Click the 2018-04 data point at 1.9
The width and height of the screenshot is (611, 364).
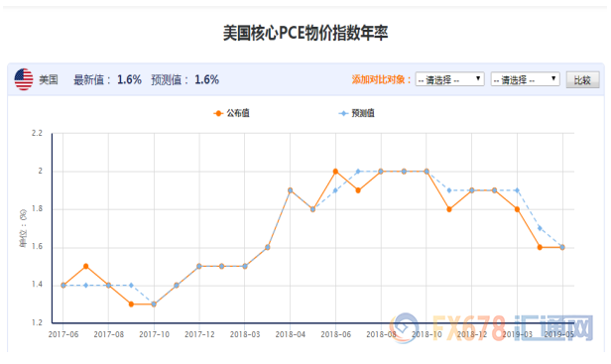tap(291, 190)
